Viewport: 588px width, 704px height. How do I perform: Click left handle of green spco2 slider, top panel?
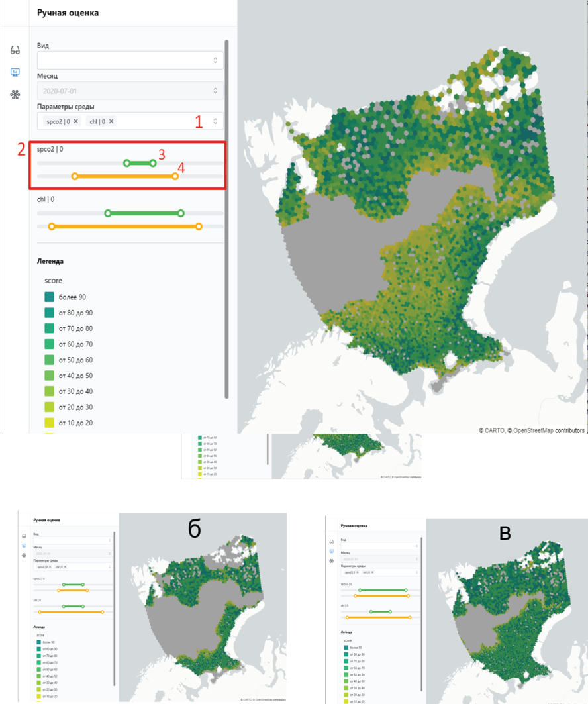127,163
